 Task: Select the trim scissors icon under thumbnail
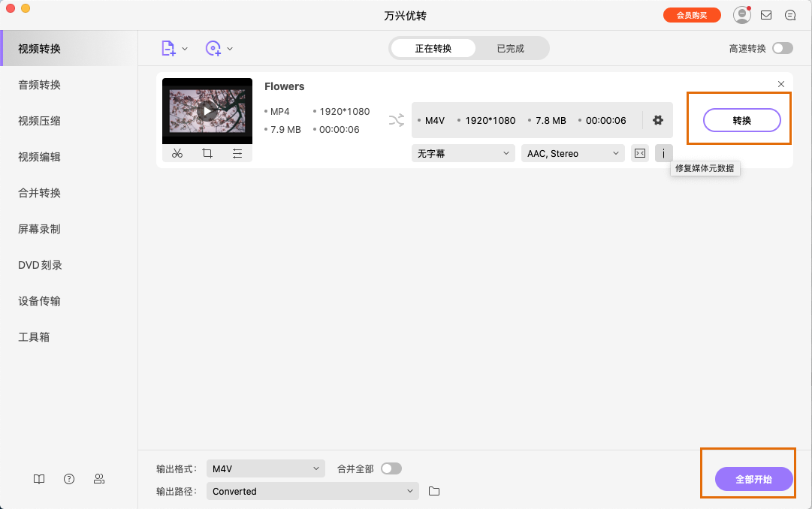pyautogui.click(x=177, y=153)
